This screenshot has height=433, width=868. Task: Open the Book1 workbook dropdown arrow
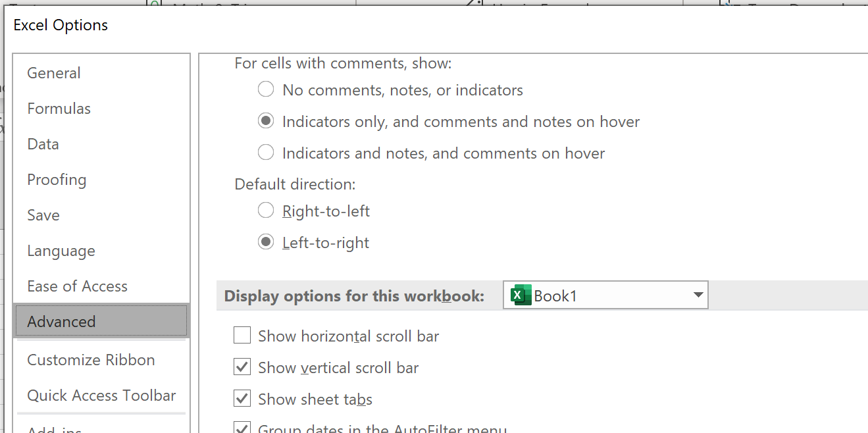(698, 295)
